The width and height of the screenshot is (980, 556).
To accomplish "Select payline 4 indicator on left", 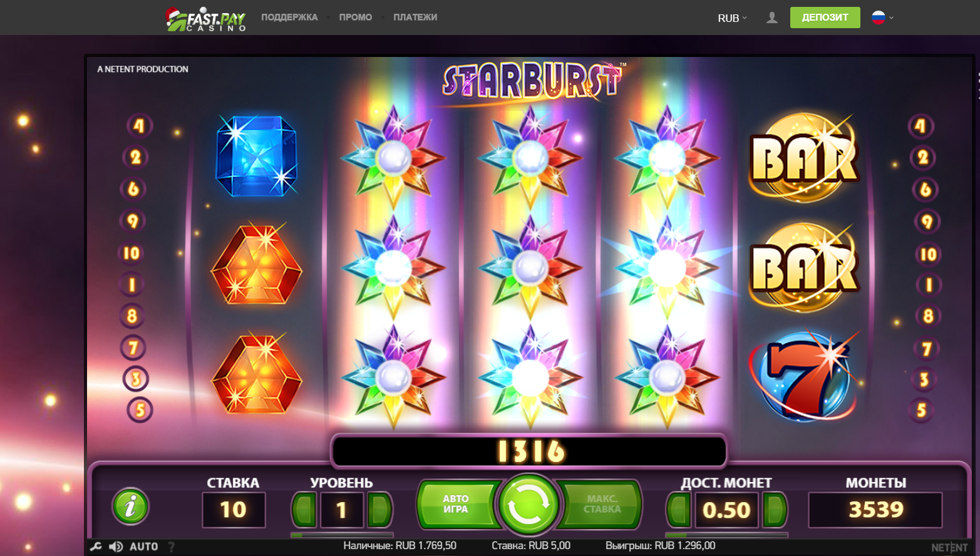I will coord(138,126).
